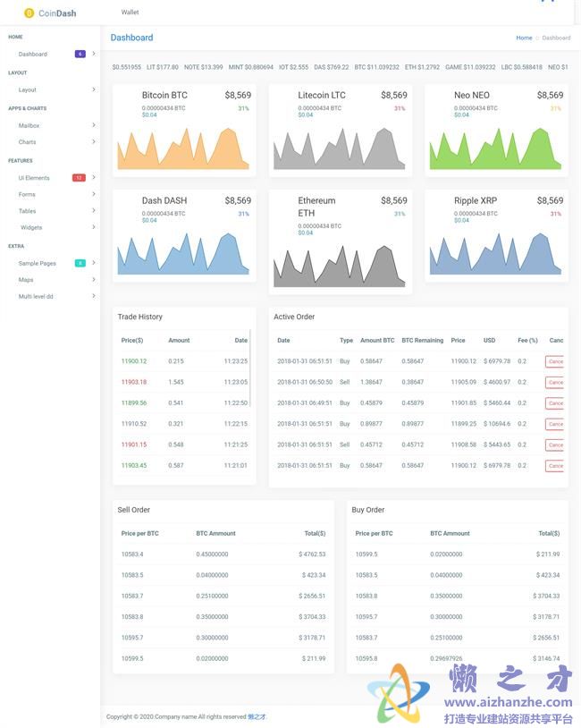
Task: Click the Layout item in sidebar
Action: pos(28,89)
